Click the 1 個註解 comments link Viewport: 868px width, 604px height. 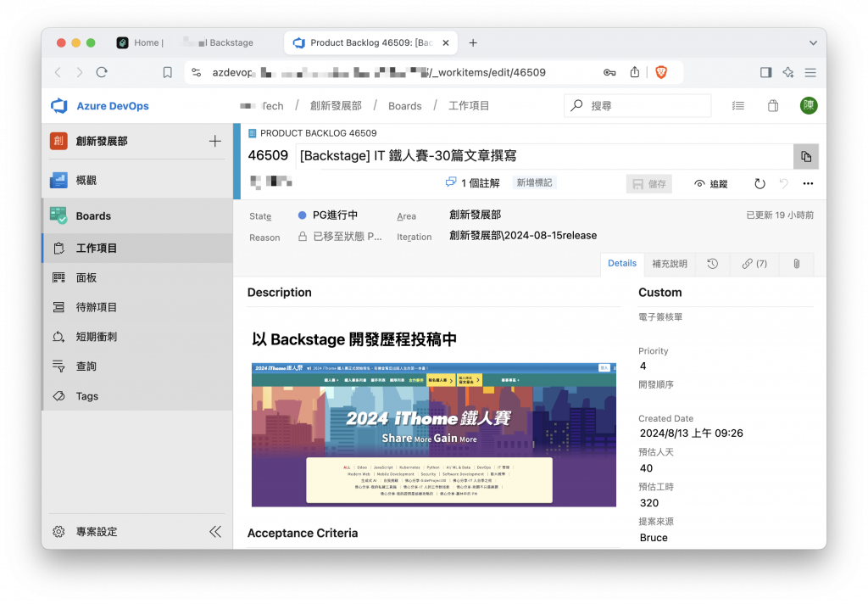tap(473, 183)
